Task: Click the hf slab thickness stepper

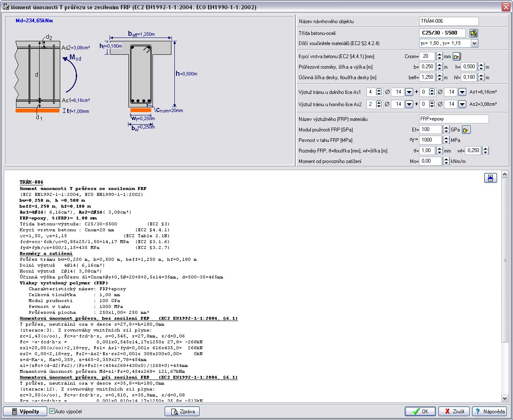Action: pyautogui.click(x=481, y=77)
